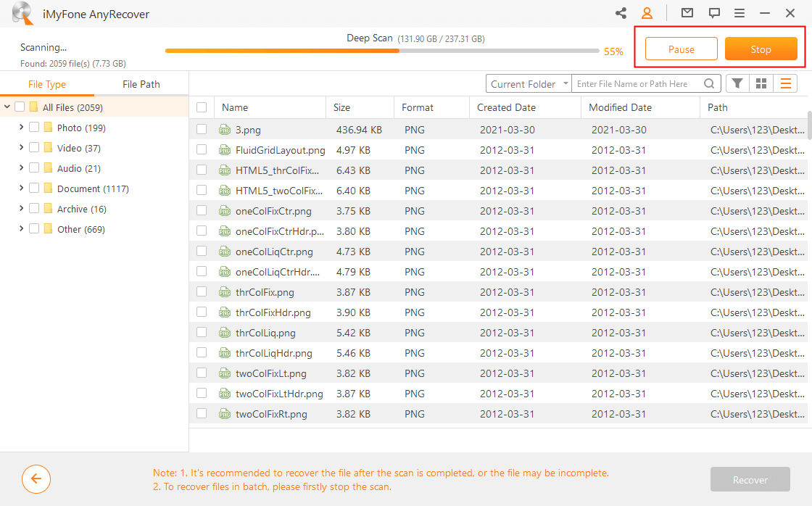The image size is (812, 506).
Task: Stop the scanning process
Action: pyautogui.click(x=761, y=49)
